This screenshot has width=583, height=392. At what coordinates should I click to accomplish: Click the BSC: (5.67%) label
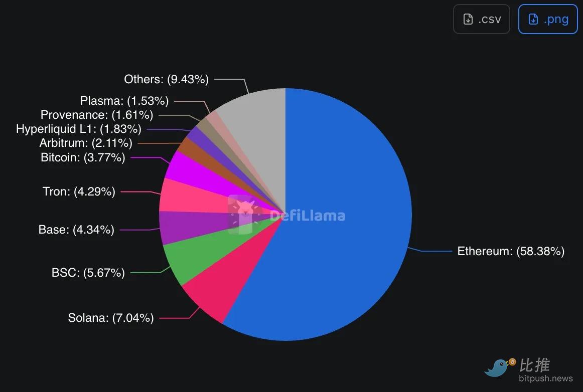pos(88,273)
